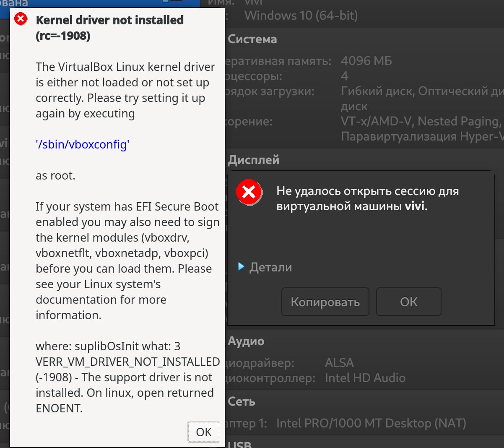504x448 pixels.
Task: Click the 4096 МБ memory value
Action: (366, 61)
